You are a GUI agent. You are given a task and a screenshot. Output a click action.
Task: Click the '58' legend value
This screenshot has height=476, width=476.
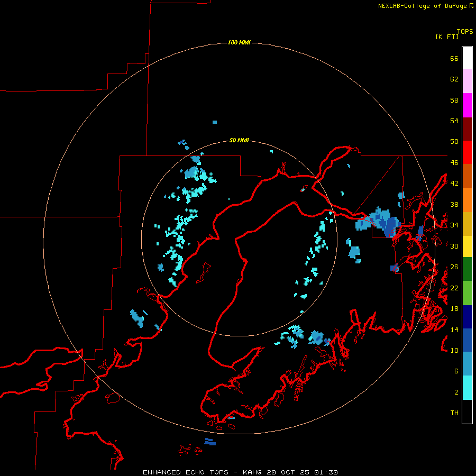point(454,100)
